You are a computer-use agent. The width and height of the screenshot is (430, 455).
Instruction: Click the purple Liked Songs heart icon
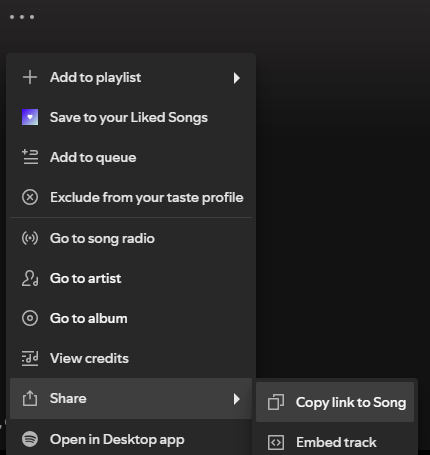(30, 117)
